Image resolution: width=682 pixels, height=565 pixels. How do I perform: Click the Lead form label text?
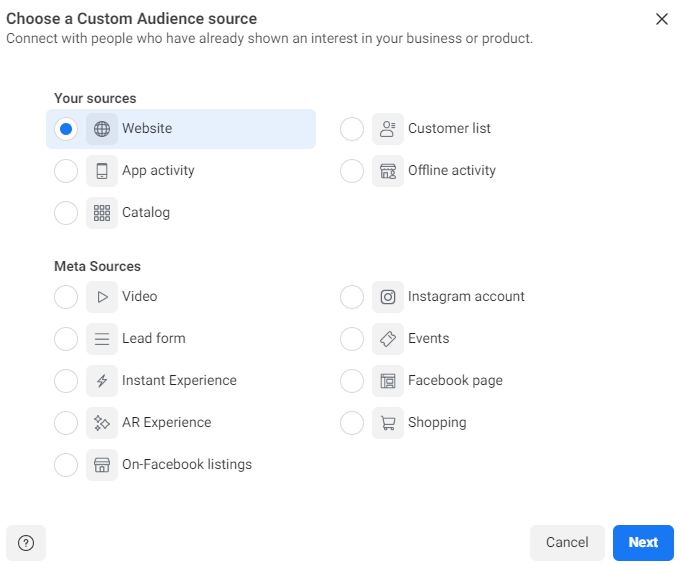154,338
